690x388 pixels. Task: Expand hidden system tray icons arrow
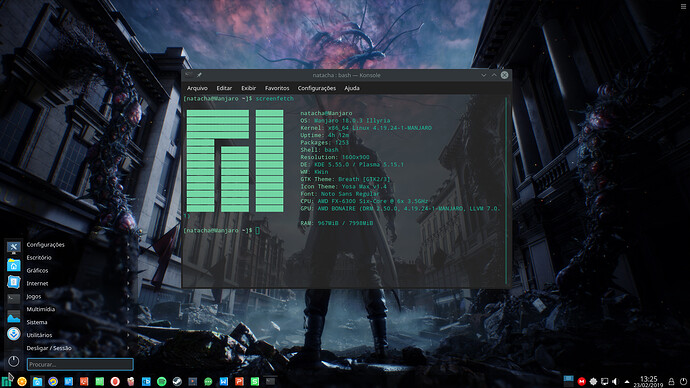627,382
